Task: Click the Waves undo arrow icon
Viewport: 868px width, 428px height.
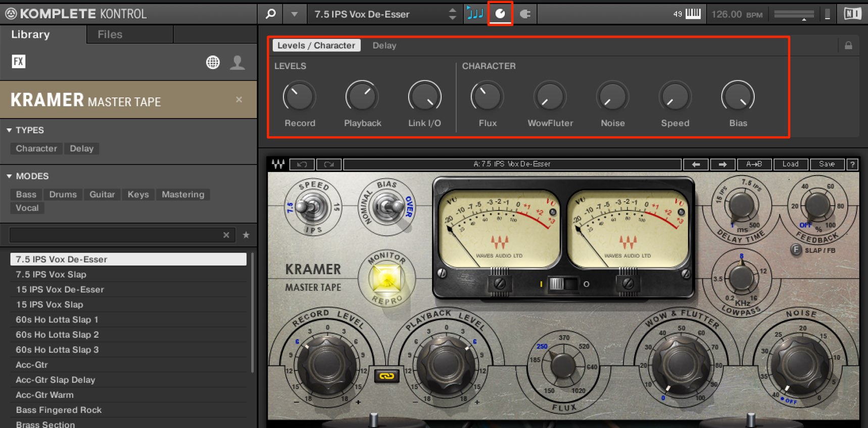Action: (x=302, y=164)
